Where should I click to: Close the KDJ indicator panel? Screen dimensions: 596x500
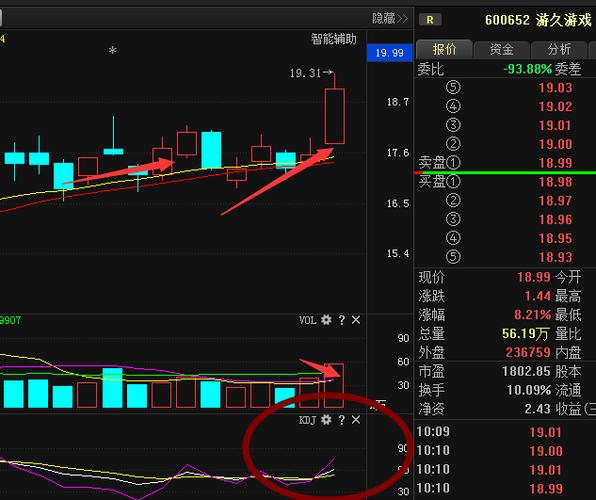[356, 420]
